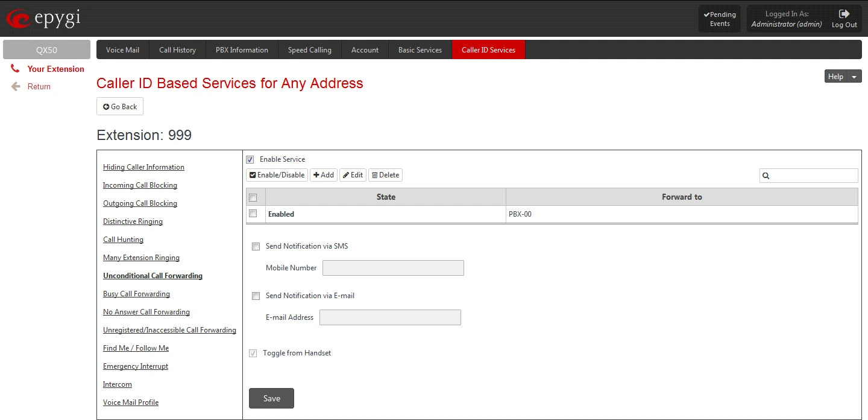Expand the Help dropdown arrow
The height and width of the screenshot is (420, 868).
(x=854, y=77)
